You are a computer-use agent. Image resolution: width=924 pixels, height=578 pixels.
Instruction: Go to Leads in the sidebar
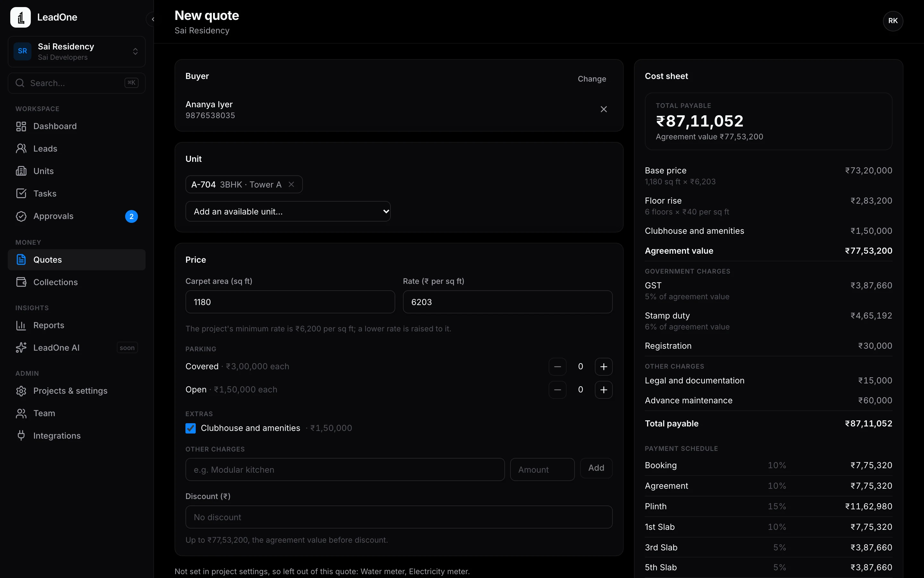pos(76,149)
